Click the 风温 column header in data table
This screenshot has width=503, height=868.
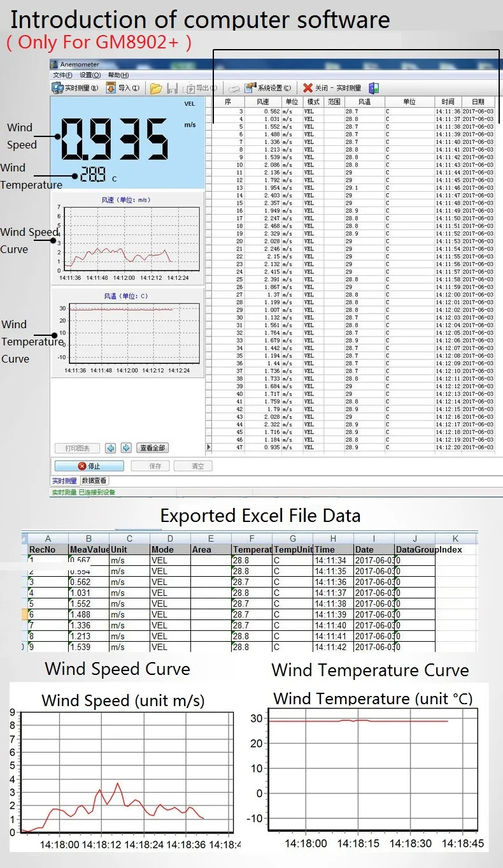[x=364, y=102]
